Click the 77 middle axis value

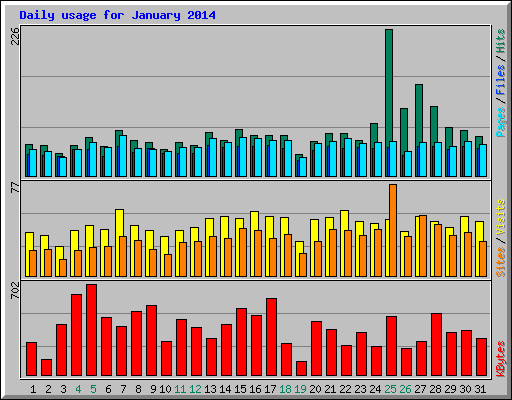pyautogui.click(x=15, y=188)
